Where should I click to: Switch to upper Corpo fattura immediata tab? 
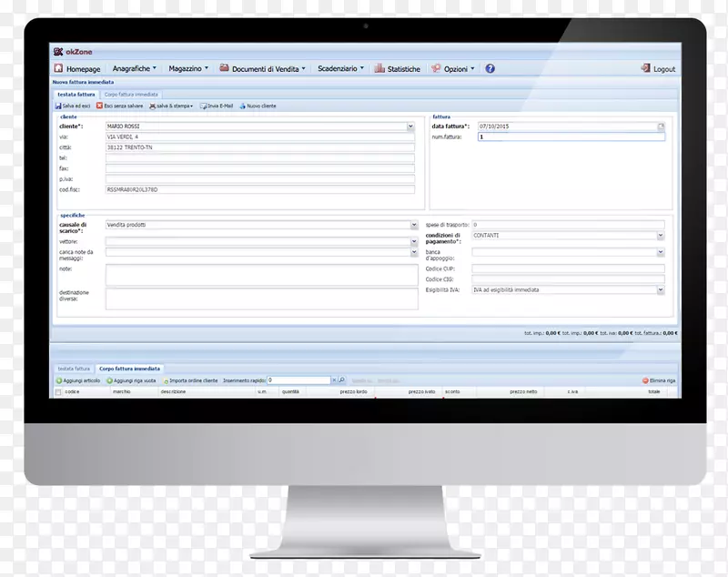coord(131,95)
